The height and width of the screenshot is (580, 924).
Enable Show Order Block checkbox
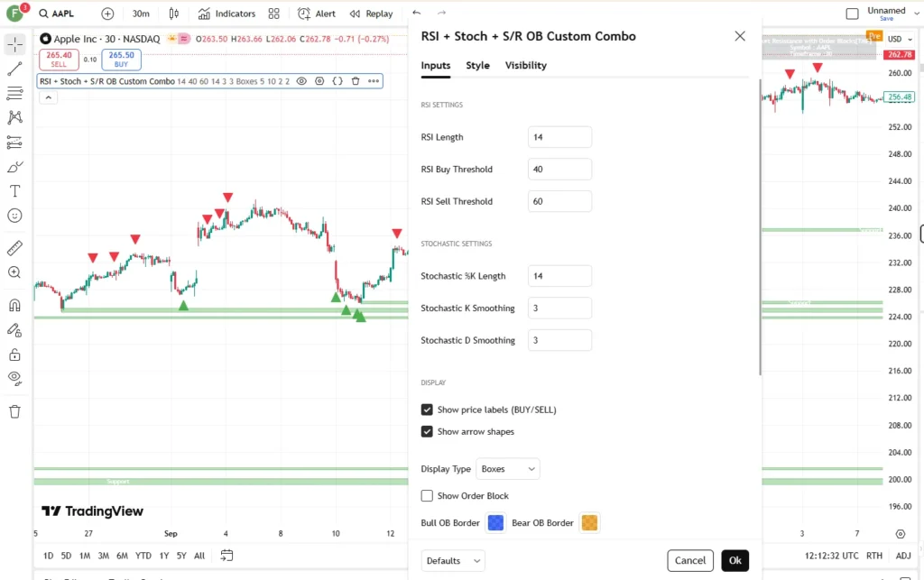[427, 496]
